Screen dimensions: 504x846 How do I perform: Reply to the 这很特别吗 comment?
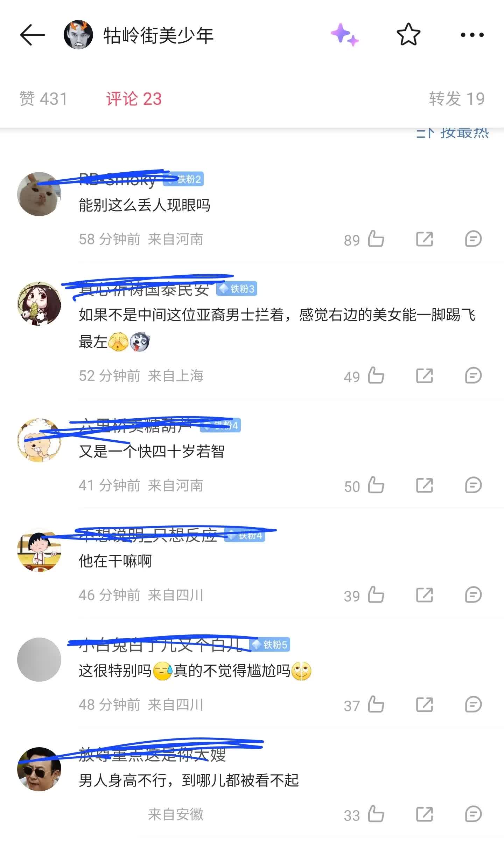point(473,705)
